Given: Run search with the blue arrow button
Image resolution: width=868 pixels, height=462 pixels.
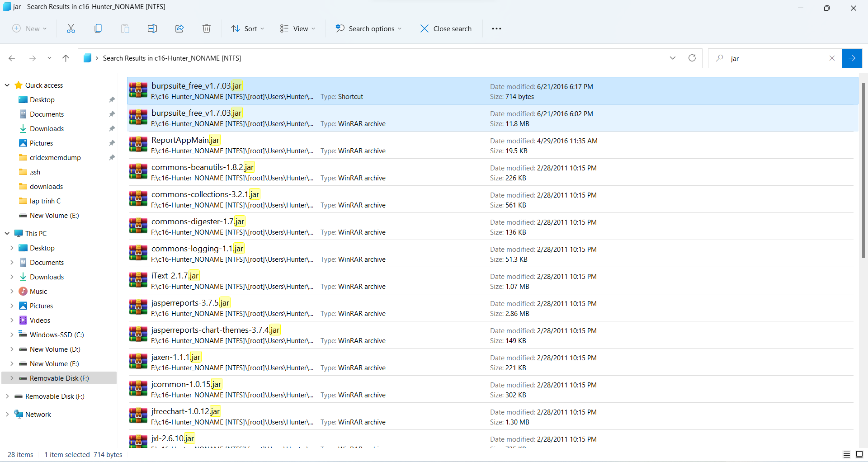Looking at the screenshot, I should coord(852,58).
